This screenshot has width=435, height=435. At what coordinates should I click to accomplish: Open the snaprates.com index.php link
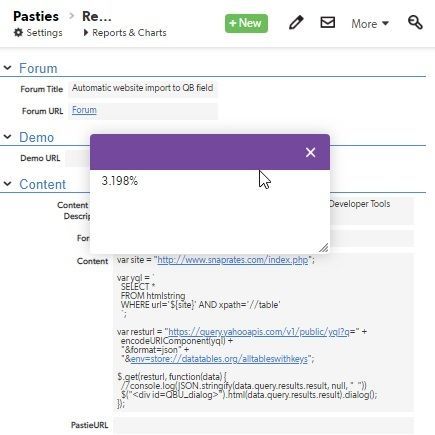click(233, 260)
